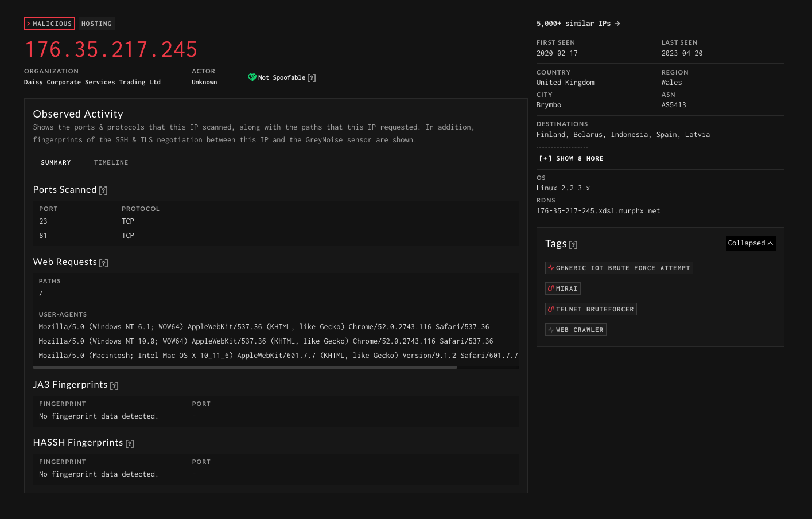
Task: Click the help icon after Not Spoofable
Action: point(312,77)
